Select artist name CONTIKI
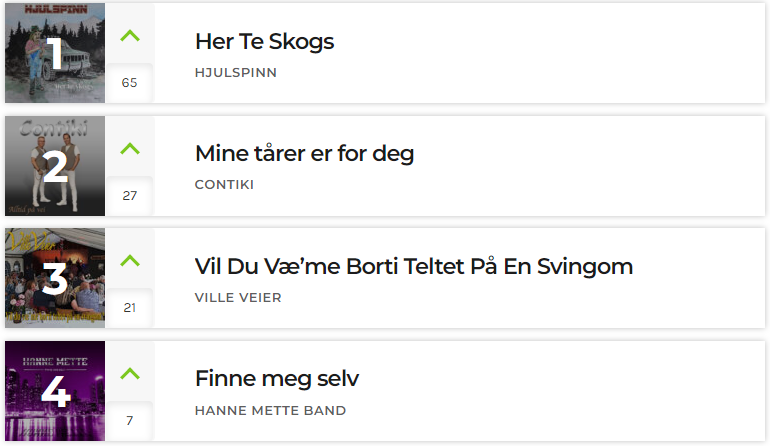Viewport: 770px width, 446px height. click(x=224, y=185)
